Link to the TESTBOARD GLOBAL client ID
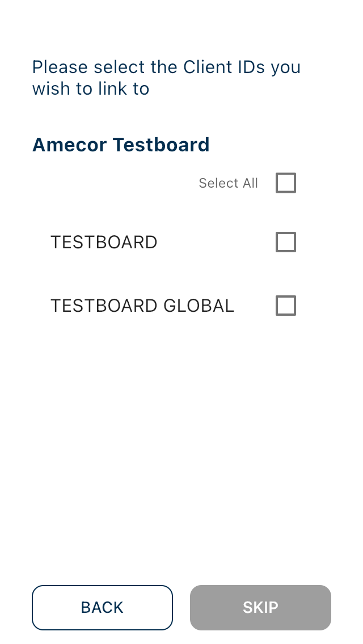This screenshot has height=644, width=363. click(x=286, y=306)
